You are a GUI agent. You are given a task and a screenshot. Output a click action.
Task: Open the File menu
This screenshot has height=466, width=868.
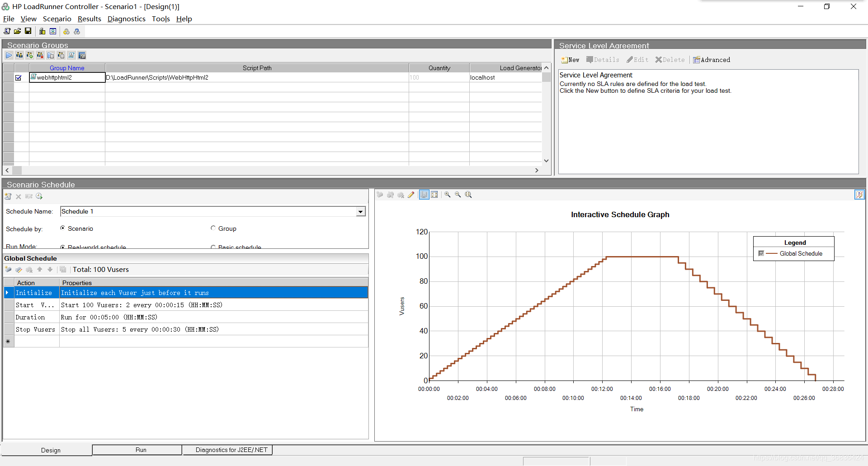coord(9,19)
